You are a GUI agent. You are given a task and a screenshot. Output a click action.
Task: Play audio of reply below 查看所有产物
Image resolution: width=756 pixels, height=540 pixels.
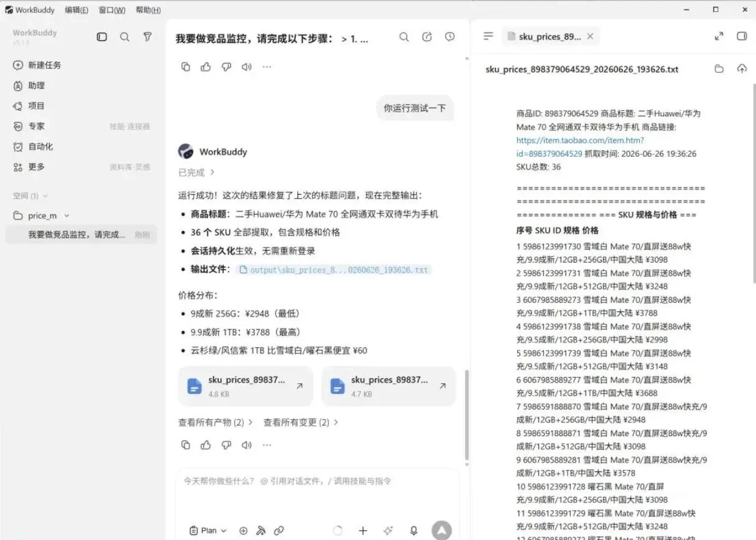click(247, 445)
